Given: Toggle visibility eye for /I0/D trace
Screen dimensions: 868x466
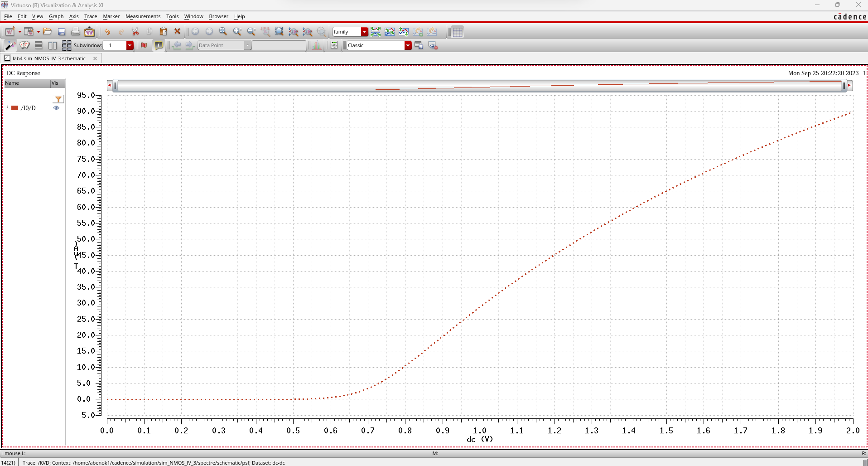Looking at the screenshot, I should pos(56,108).
